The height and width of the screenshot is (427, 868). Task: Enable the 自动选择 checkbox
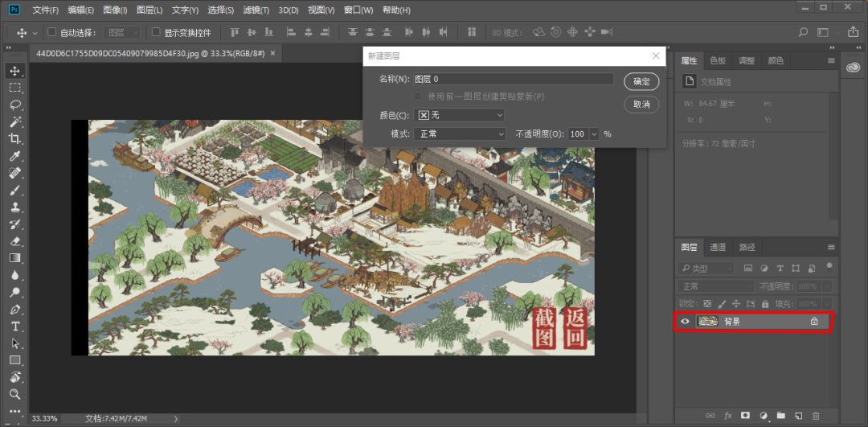[x=52, y=32]
